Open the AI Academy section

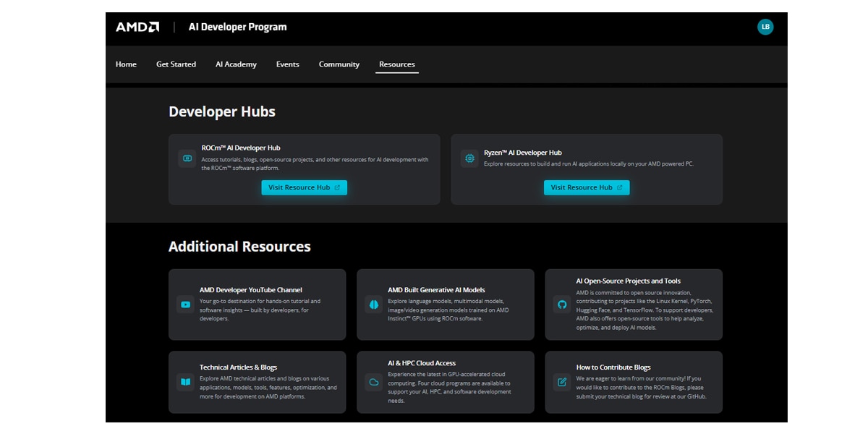tap(236, 64)
